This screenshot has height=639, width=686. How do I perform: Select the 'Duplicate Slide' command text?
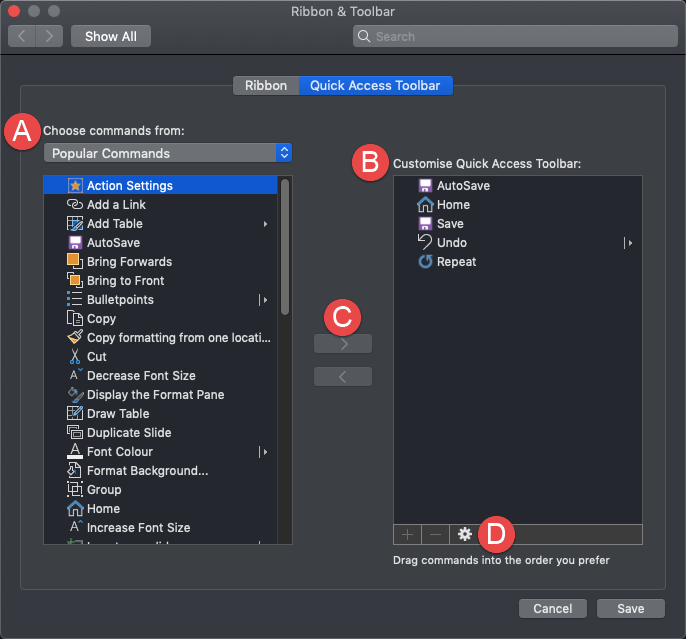click(x=129, y=433)
